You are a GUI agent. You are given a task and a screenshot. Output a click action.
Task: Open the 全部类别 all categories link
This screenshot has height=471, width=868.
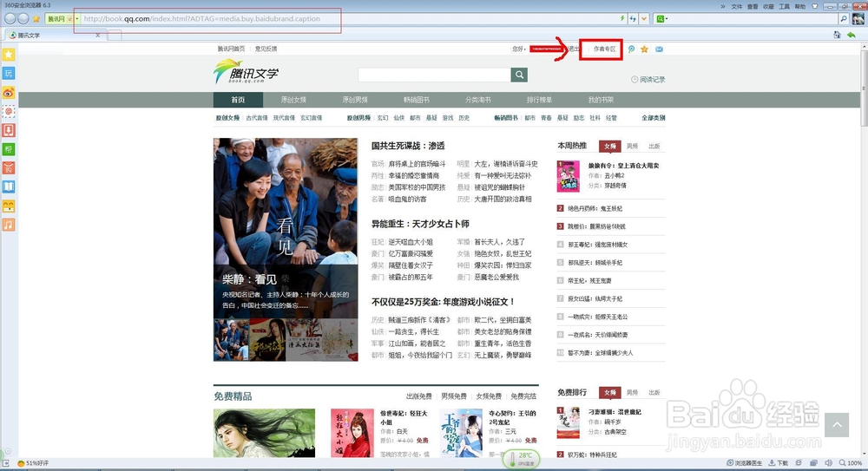[654, 118]
